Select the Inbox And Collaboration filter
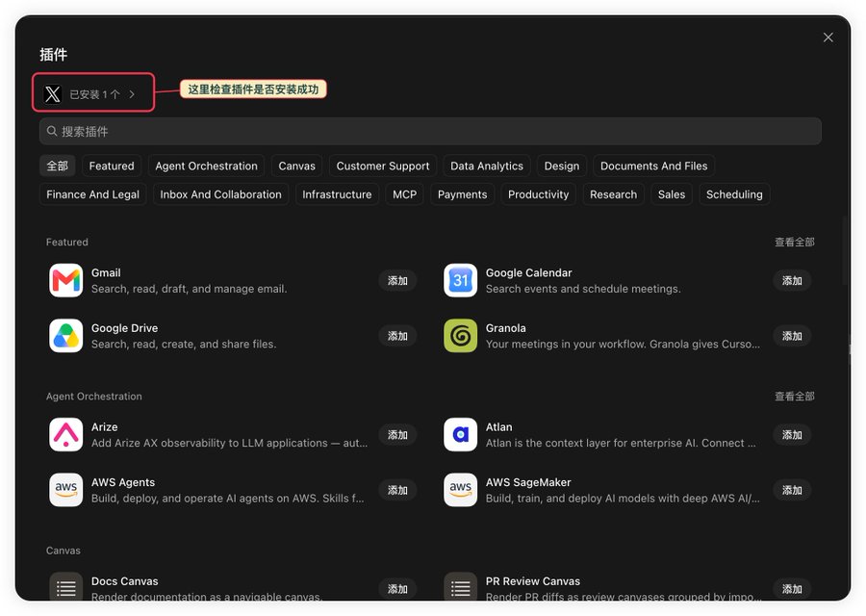866x616 pixels. tap(220, 194)
